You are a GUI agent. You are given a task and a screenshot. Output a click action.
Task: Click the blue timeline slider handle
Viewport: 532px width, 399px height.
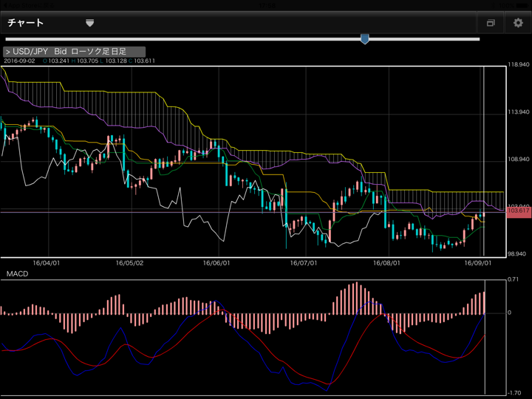coord(364,38)
